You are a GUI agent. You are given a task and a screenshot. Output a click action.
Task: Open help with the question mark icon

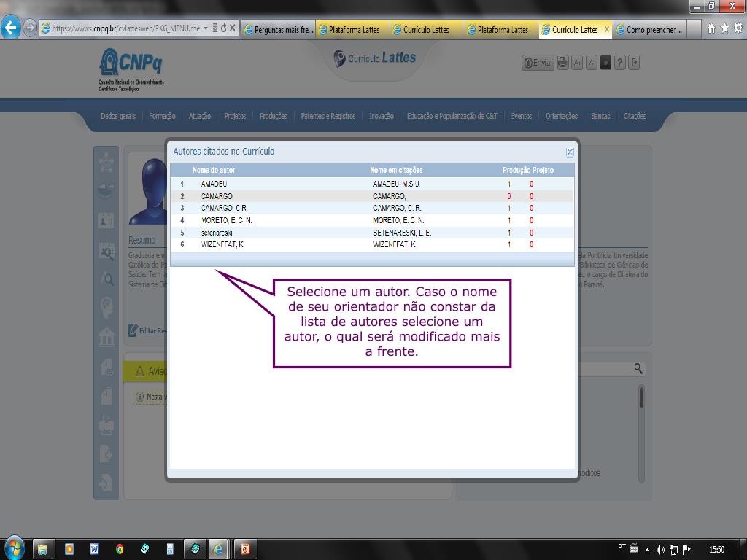point(620,63)
